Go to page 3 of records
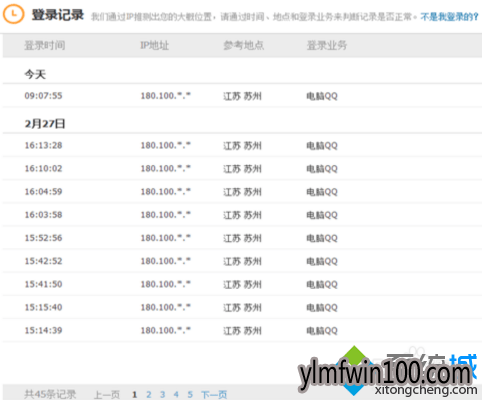Image resolution: width=482 pixels, height=400 pixels. pyautogui.click(x=162, y=395)
